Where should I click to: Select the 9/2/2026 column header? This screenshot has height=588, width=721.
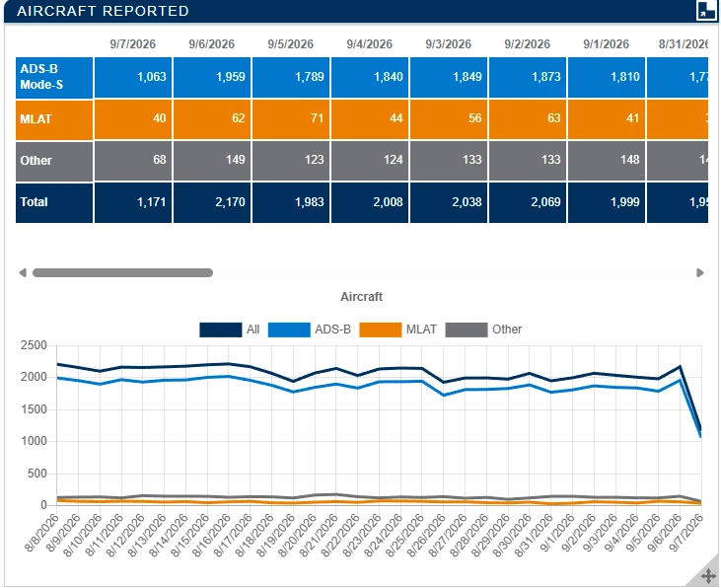click(528, 44)
